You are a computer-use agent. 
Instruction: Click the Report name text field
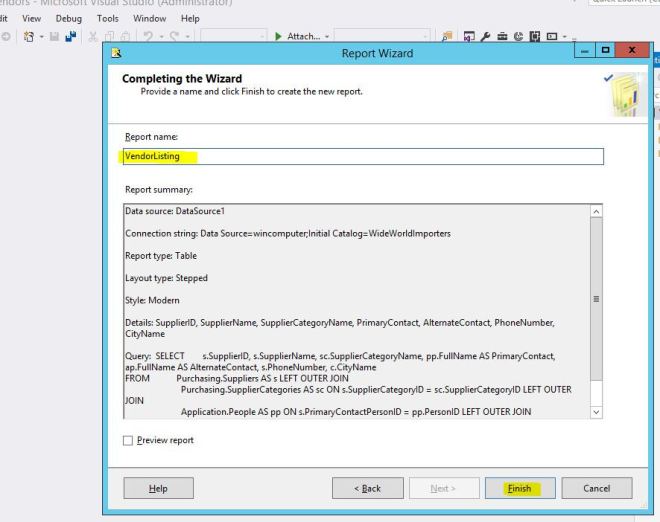(x=362, y=157)
